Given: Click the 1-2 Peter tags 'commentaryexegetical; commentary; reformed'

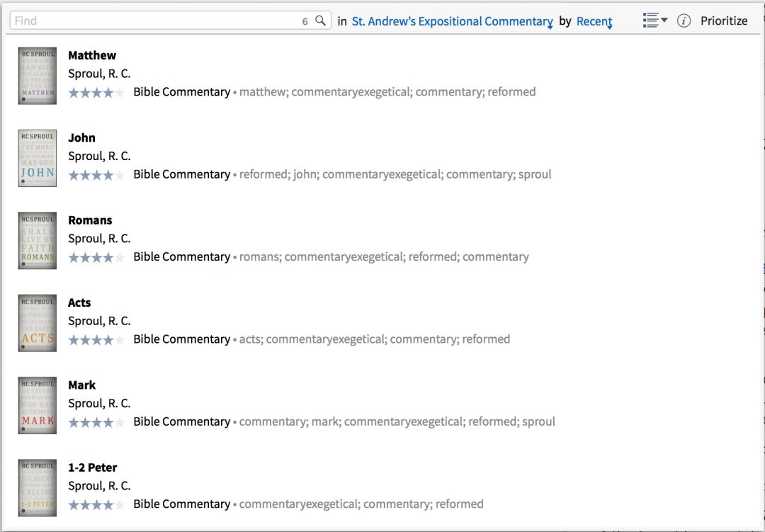Looking at the screenshot, I should (x=361, y=504).
